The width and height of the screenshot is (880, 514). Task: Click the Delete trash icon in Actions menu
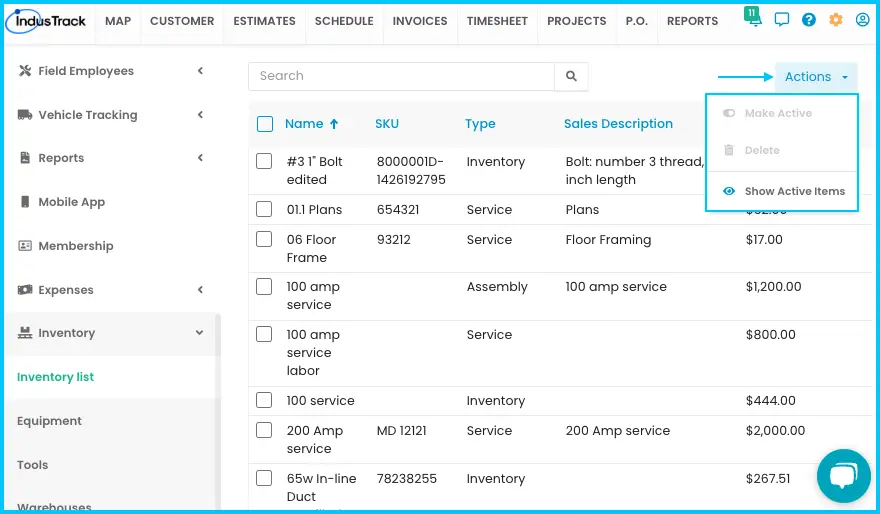click(728, 150)
